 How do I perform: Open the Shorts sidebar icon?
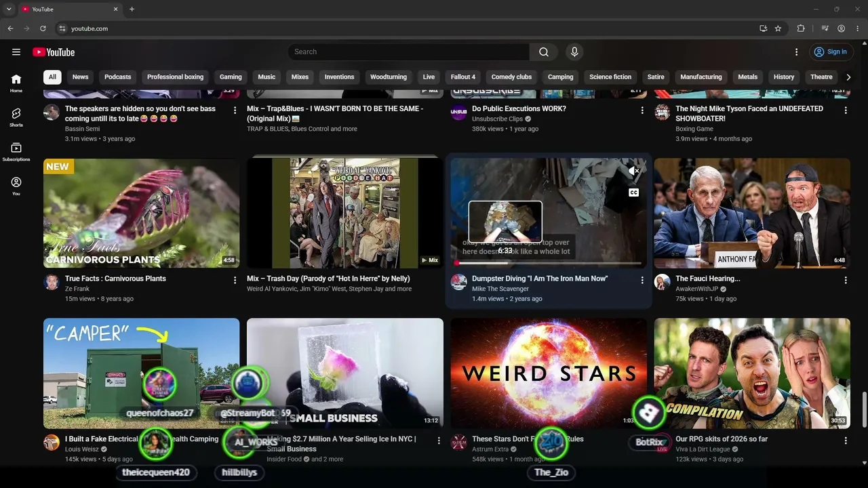(x=16, y=117)
